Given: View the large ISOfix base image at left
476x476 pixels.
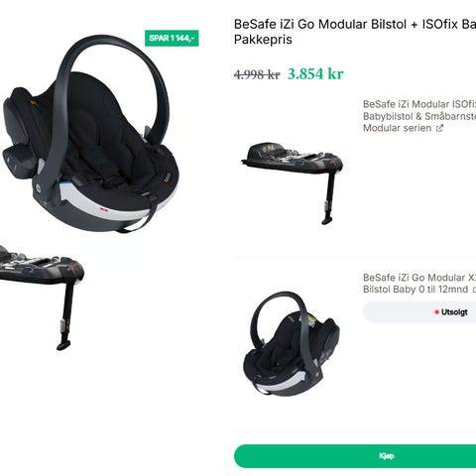Looking at the screenshot, I should [x=42, y=297].
